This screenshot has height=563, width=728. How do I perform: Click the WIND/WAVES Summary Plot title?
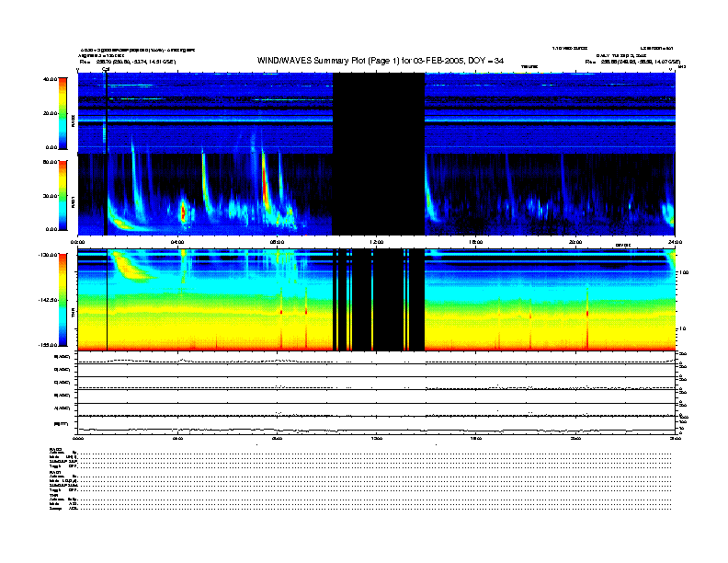click(381, 61)
